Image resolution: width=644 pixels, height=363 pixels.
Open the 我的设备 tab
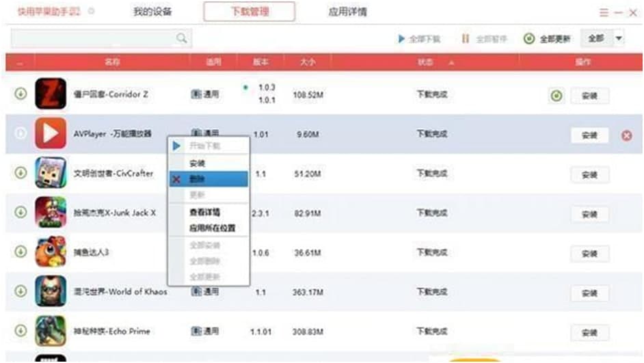[152, 12]
